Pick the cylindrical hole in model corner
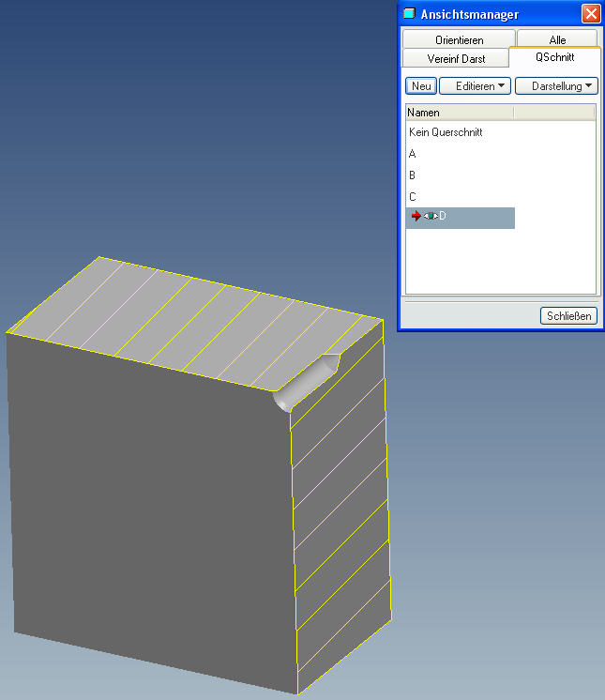Screen dimensions: 605x700 tap(306, 382)
